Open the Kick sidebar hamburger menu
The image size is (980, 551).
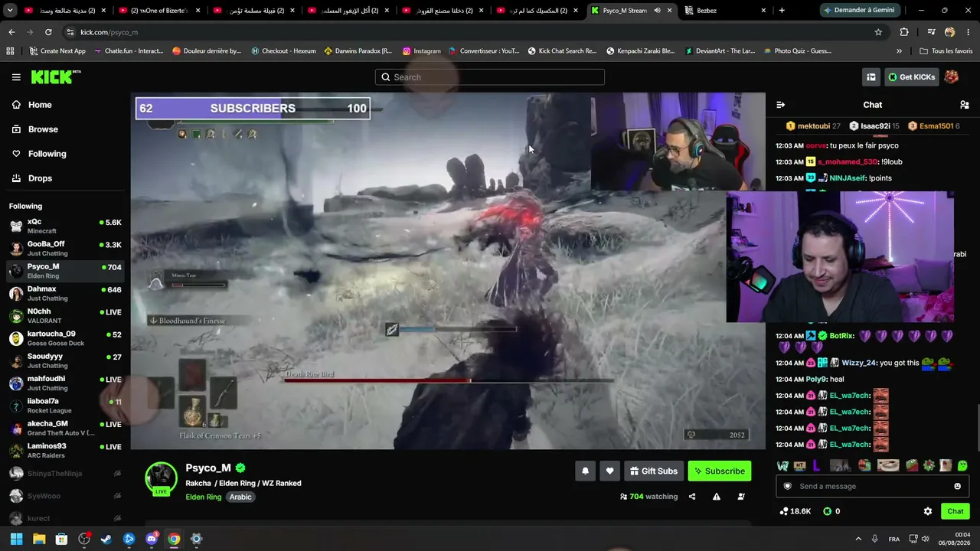point(16,77)
